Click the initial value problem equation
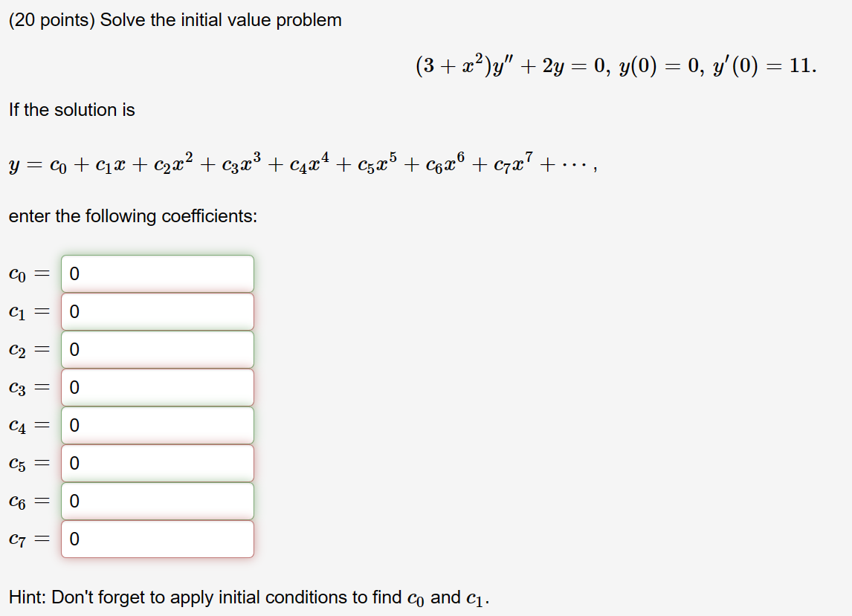Screen dimensions: 852x616 pos(616,65)
